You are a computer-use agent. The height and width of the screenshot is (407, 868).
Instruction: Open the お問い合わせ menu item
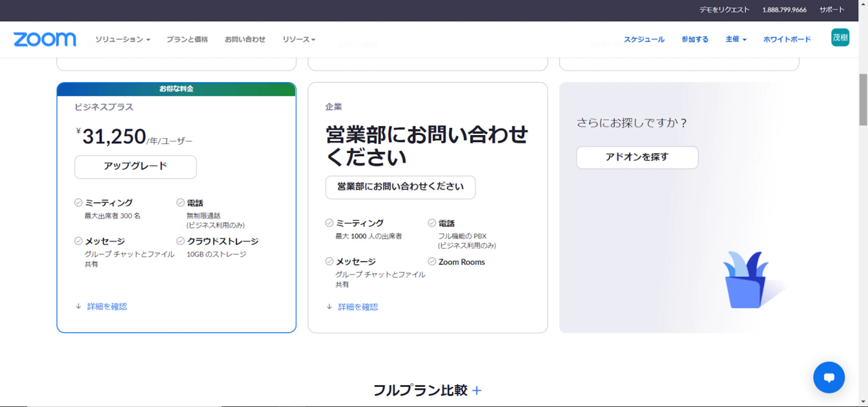245,39
